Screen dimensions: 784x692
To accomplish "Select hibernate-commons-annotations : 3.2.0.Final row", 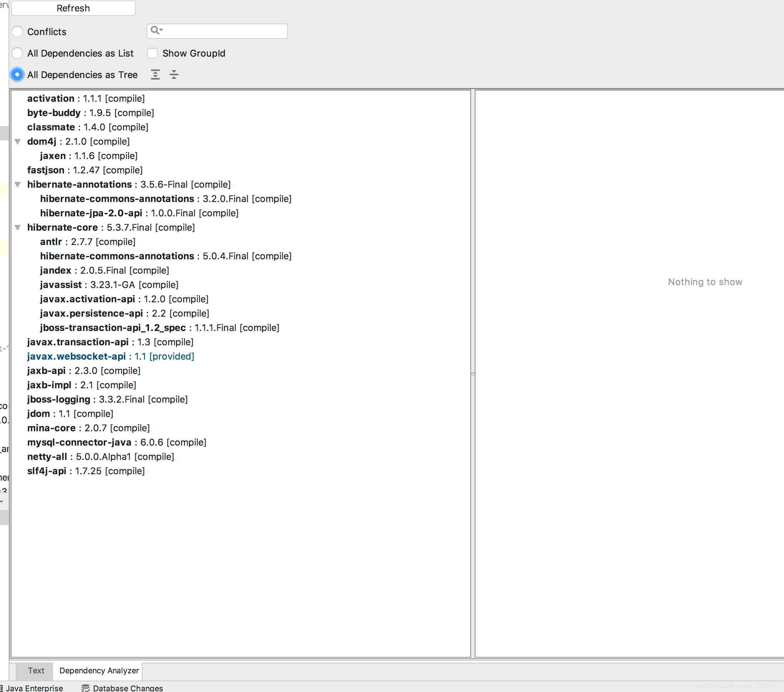I will tap(166, 199).
